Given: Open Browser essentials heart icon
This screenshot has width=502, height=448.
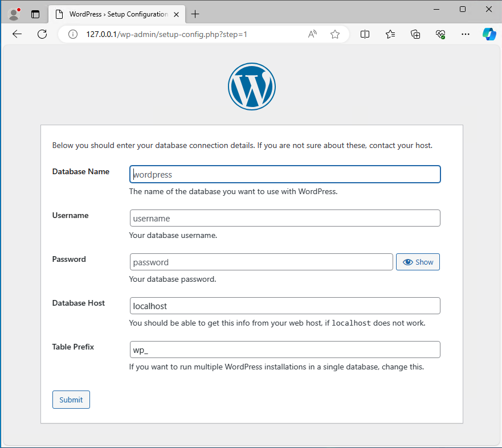Looking at the screenshot, I should tap(440, 34).
